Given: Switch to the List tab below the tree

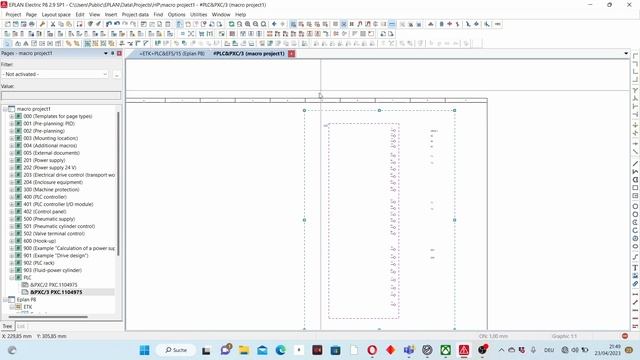Looking at the screenshot, I should [21, 326].
